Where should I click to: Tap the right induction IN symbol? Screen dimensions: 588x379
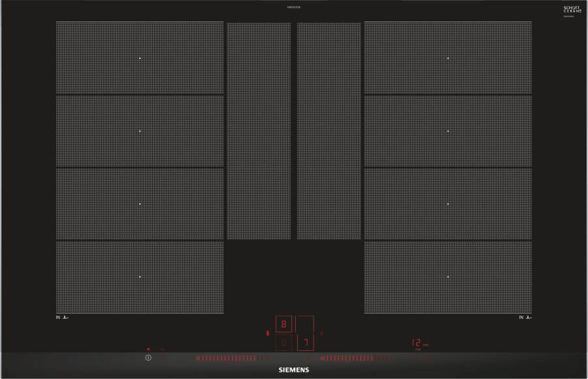(525, 318)
